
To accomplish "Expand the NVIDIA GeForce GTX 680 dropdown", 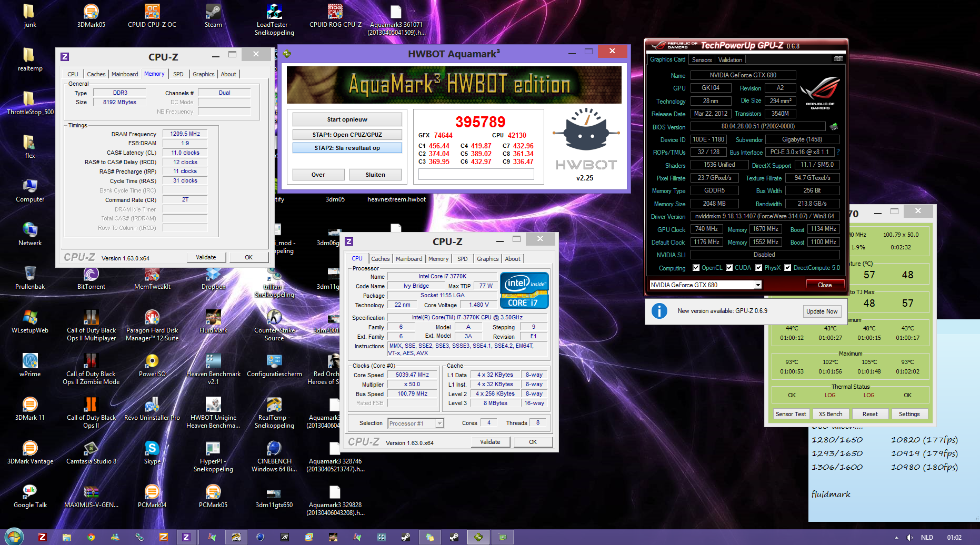I will point(758,285).
